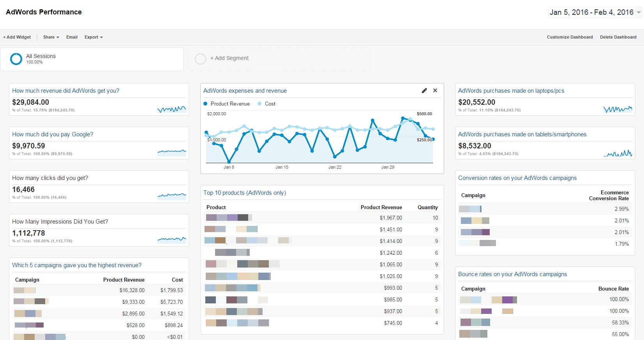Click the campaign row with $9,333.00 revenue
Image resolution: width=644 pixels, height=340 pixels.
coord(99,302)
